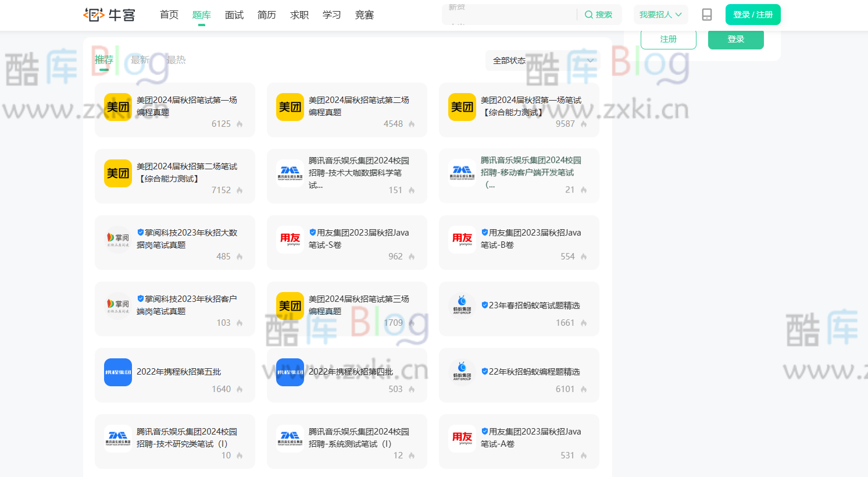Image resolution: width=868 pixels, height=477 pixels.
Task: Click the 掌阅 company logo
Action: (118, 240)
